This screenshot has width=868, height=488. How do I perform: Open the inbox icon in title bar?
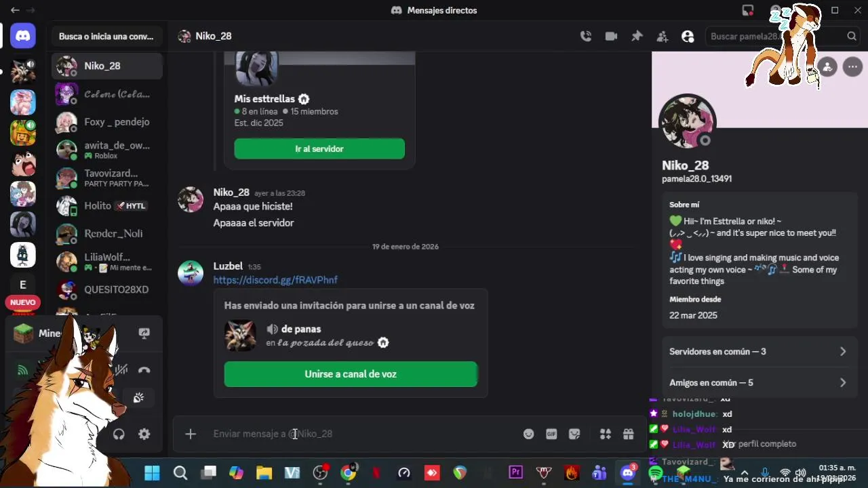(x=748, y=10)
